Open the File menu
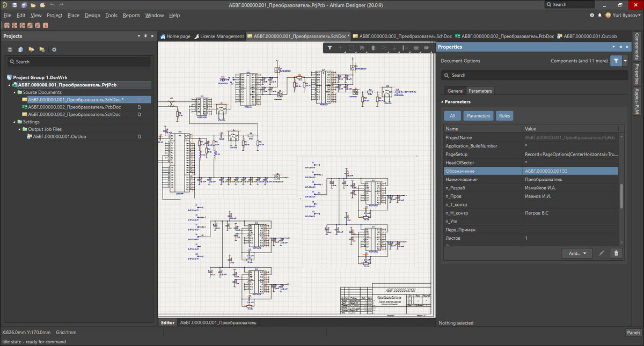The height and width of the screenshot is (346, 644). (8, 15)
